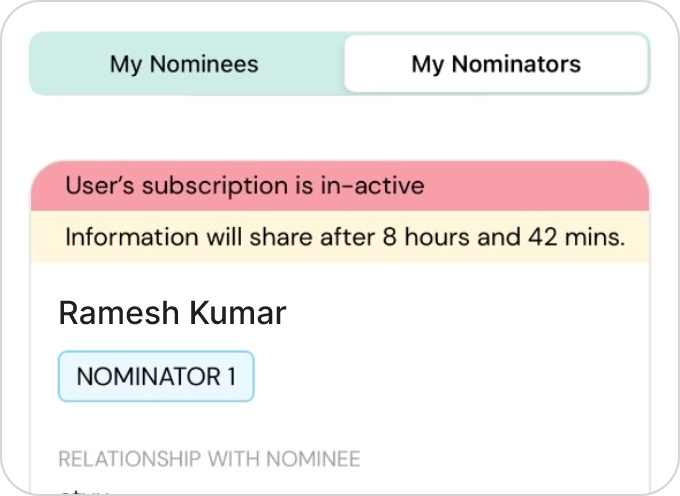Click the number "1" in the nominator badge

coord(231,376)
